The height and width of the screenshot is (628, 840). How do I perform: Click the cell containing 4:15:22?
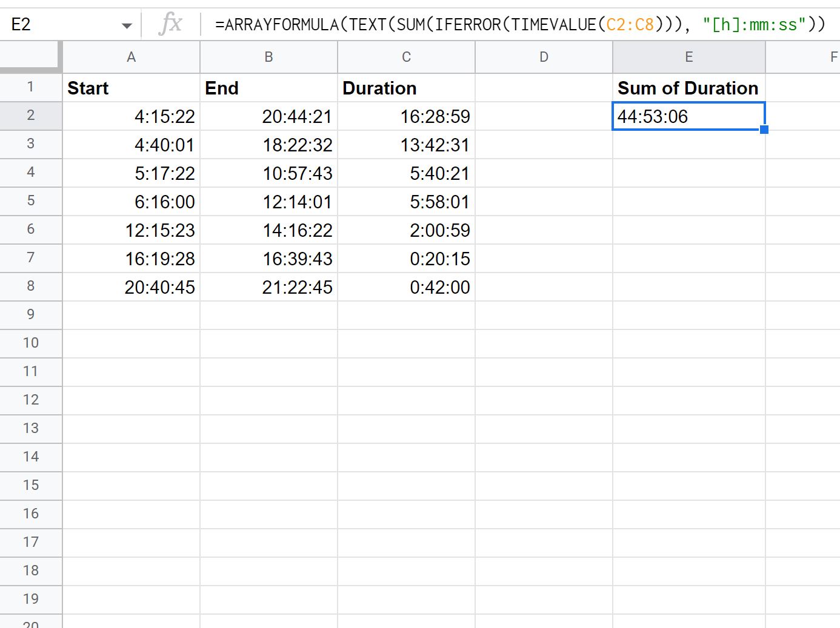131,116
